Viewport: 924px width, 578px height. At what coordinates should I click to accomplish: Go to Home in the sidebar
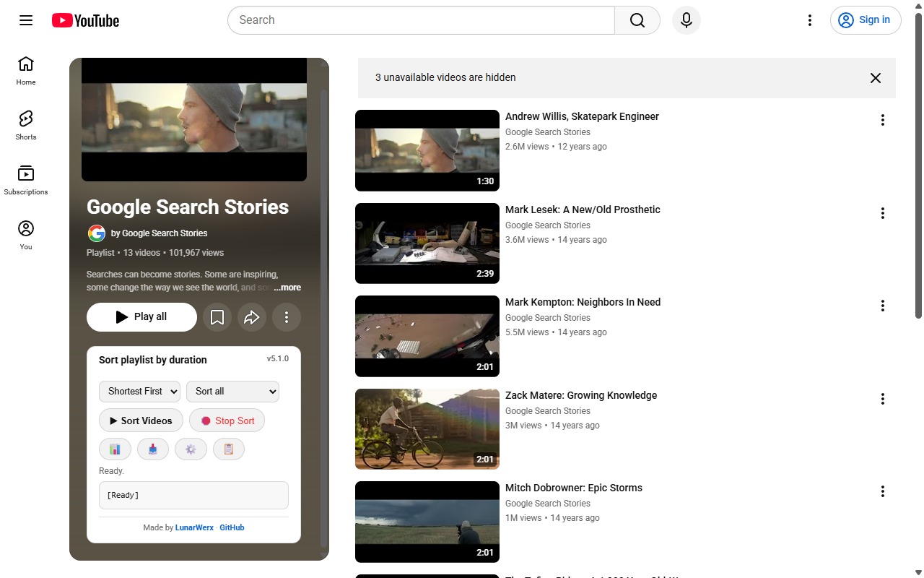pos(26,71)
